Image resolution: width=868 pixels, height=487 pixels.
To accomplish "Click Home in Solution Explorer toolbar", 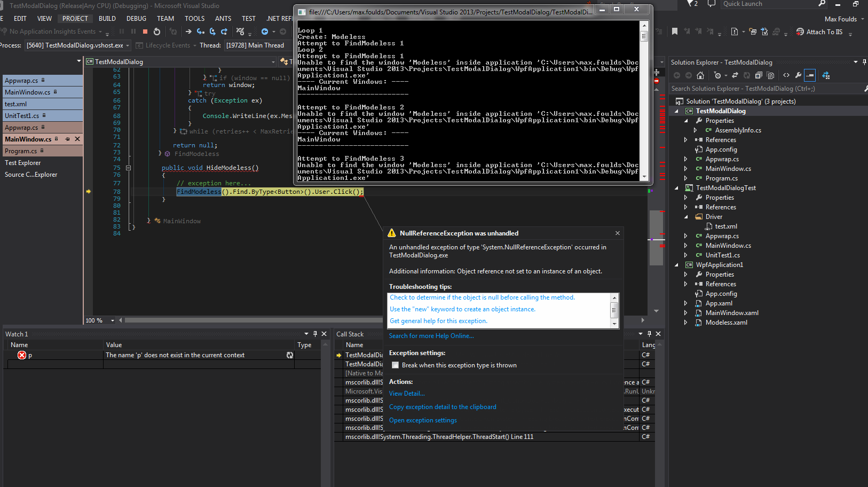I will point(700,75).
